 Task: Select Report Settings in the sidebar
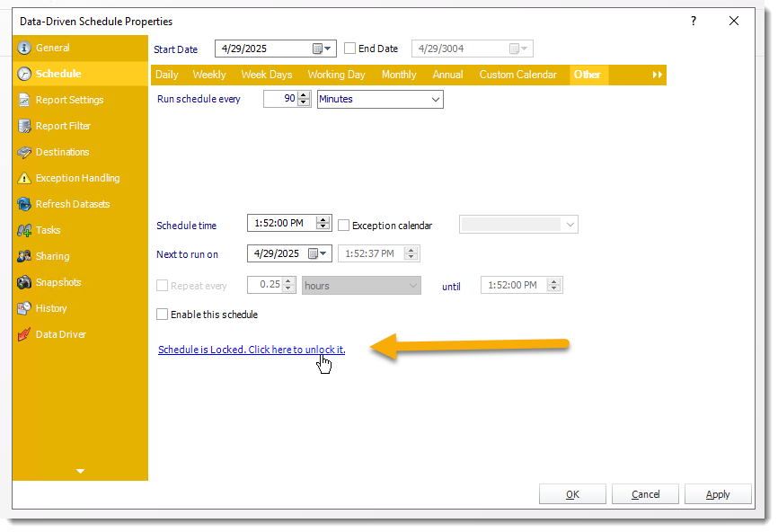tap(69, 100)
